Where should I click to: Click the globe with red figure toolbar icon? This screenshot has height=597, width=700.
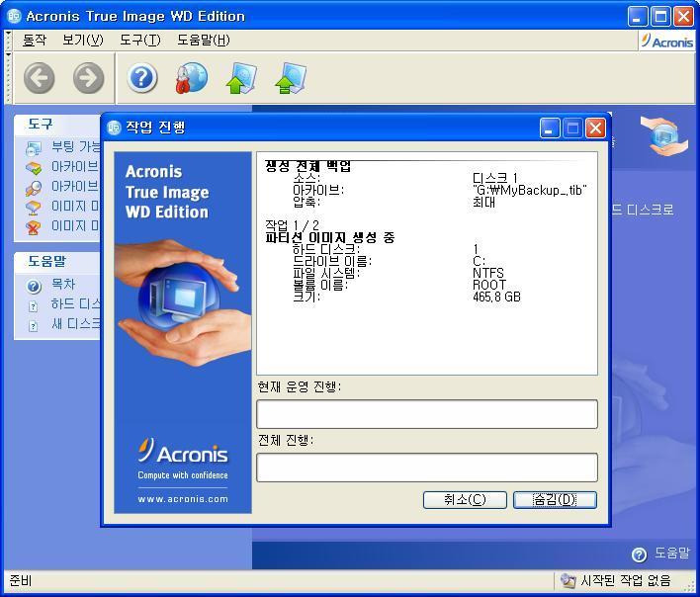pyautogui.click(x=192, y=78)
